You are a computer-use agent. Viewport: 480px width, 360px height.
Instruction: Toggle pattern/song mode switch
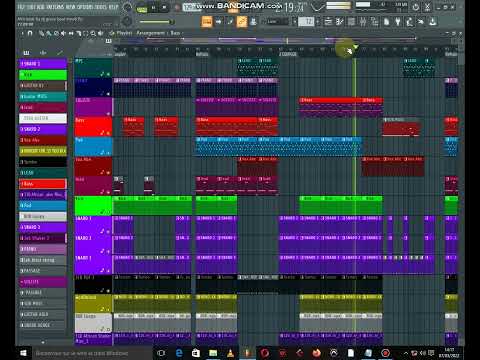pyautogui.click(x=142, y=8)
